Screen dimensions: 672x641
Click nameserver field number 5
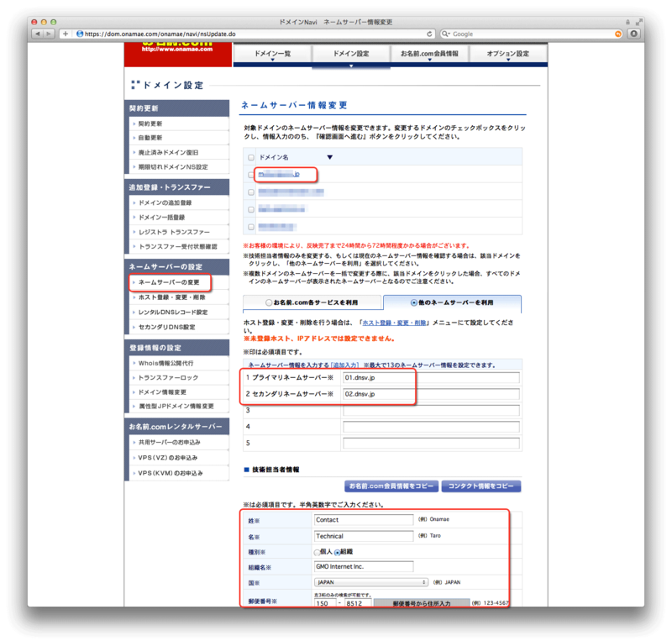click(x=431, y=443)
